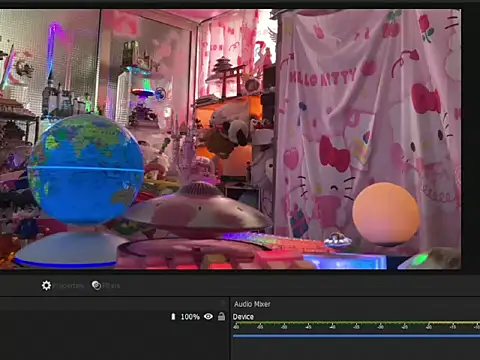Click the globe in the video preview

[x=86, y=170]
